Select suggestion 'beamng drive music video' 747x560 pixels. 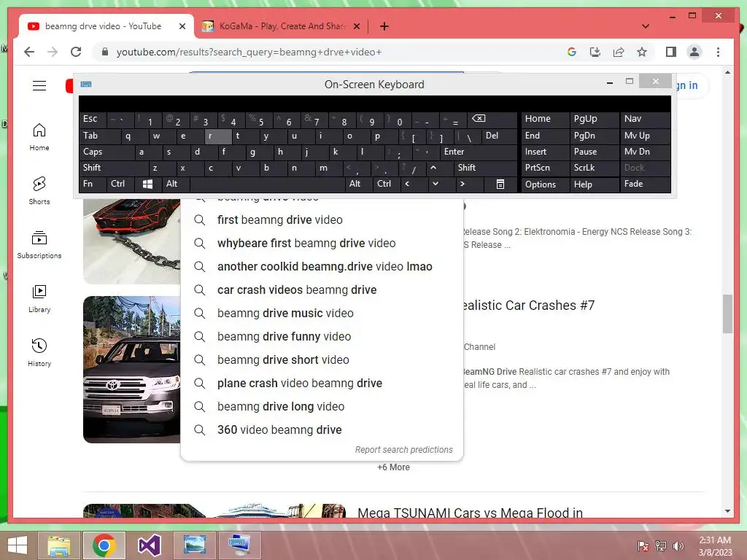[x=322, y=314]
